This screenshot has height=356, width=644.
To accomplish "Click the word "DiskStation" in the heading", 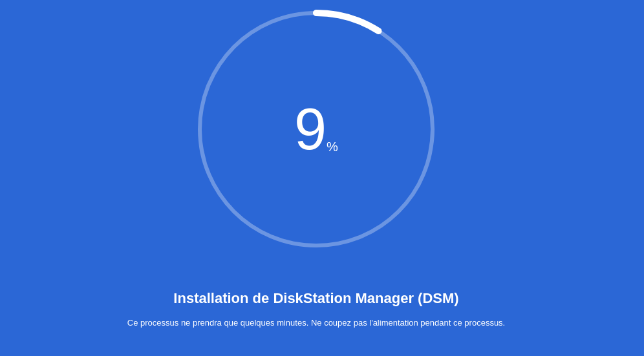I will click(x=312, y=298).
